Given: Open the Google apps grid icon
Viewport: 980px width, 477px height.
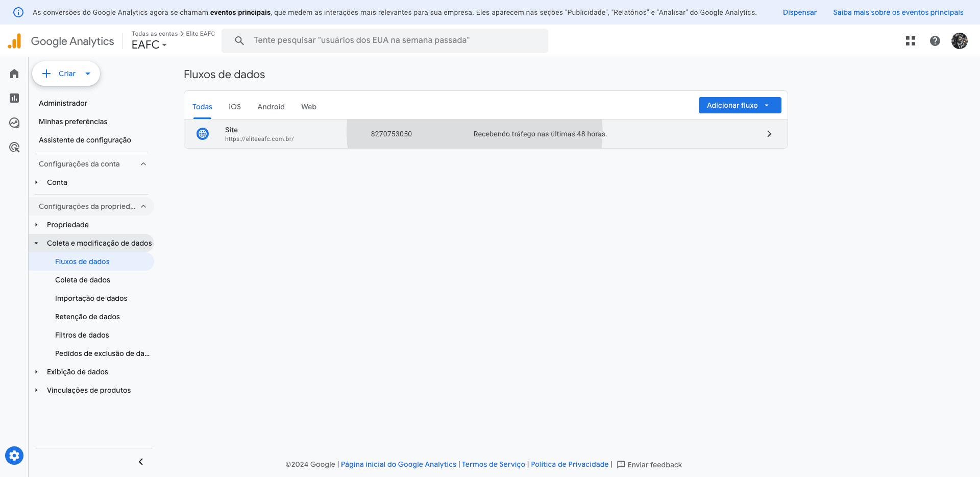Looking at the screenshot, I should pos(911,41).
